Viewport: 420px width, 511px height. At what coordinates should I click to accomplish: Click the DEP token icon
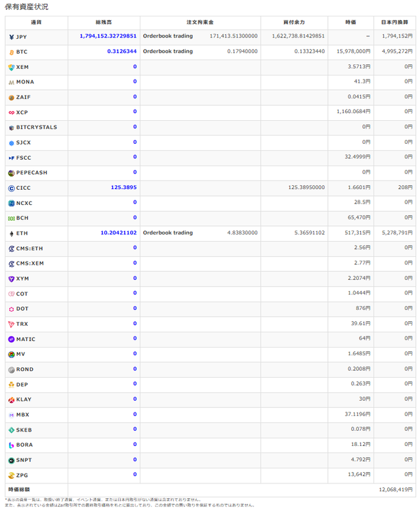[x=11, y=385]
